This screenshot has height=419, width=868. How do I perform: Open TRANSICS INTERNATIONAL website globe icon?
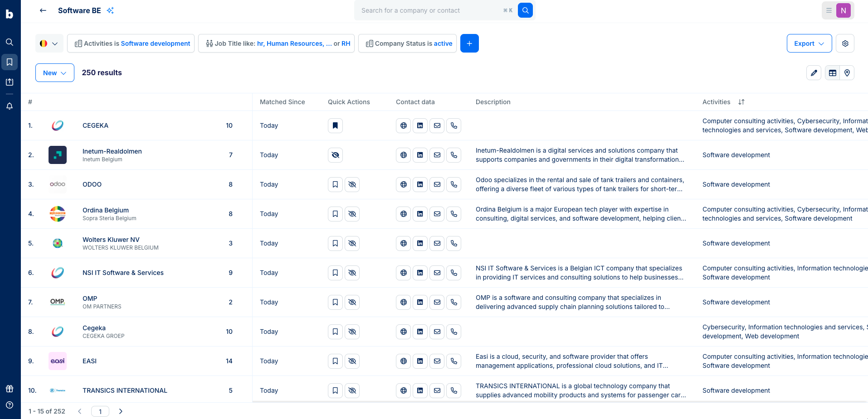point(404,390)
